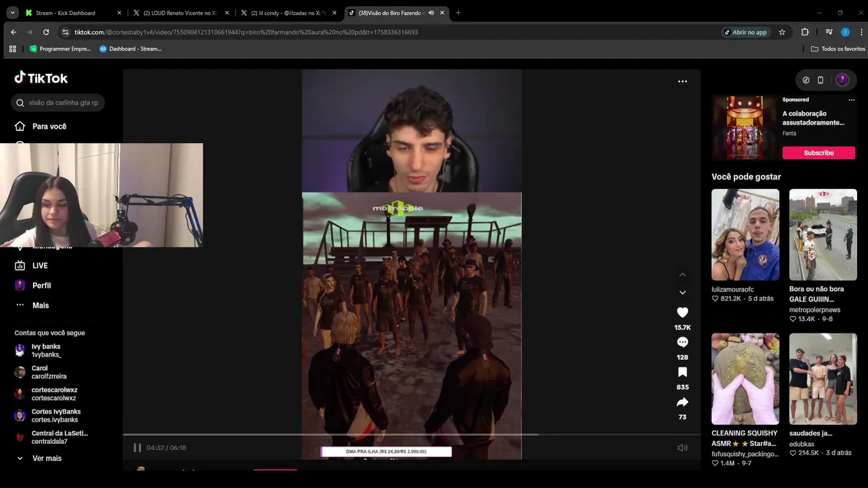
Task: Reload the page
Action: [46, 32]
